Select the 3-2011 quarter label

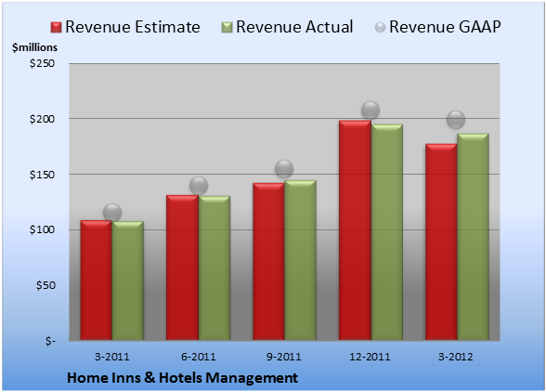click(111, 357)
